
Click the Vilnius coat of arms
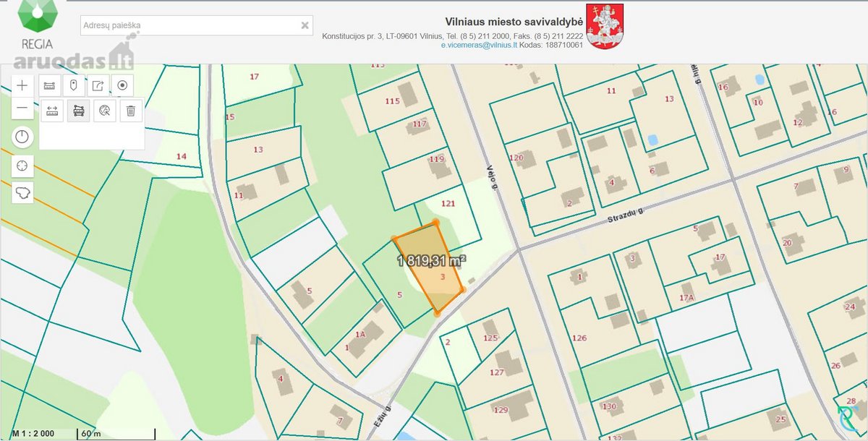tap(605, 26)
